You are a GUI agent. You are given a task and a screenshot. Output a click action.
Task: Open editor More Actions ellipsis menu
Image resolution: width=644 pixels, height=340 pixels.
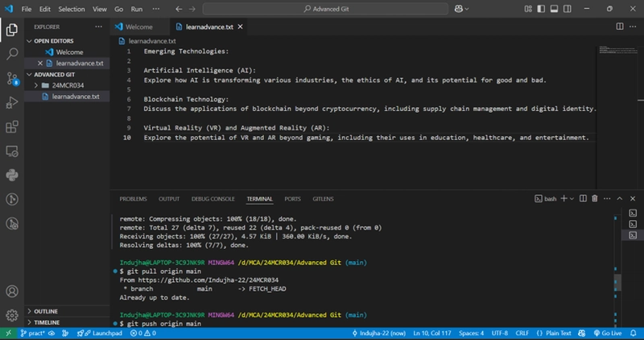[633, 27]
